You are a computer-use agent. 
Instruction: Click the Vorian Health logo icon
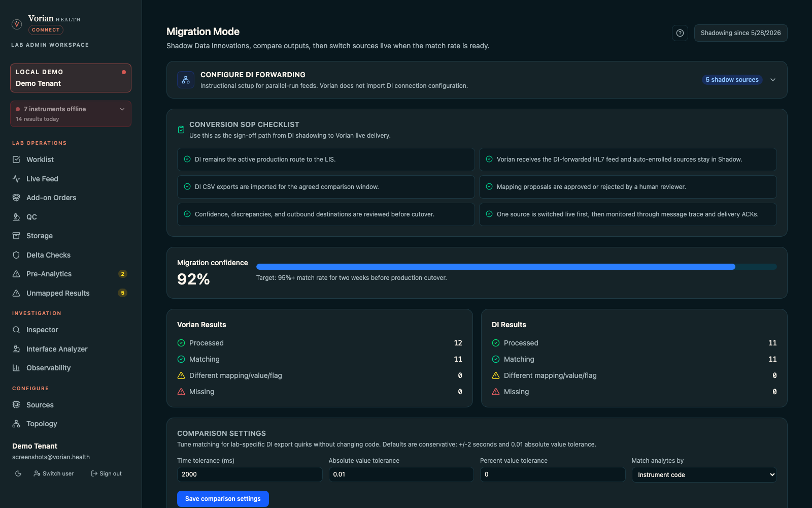pos(17,24)
